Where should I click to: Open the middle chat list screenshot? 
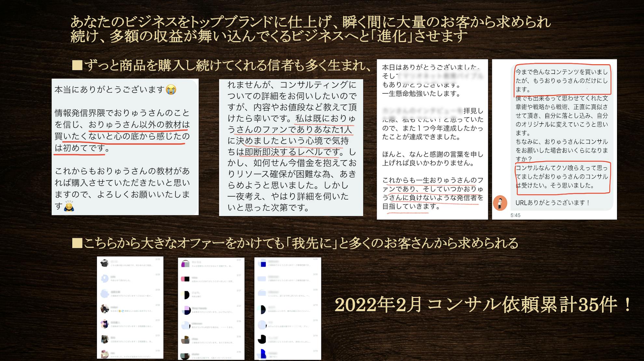[x=211, y=309]
